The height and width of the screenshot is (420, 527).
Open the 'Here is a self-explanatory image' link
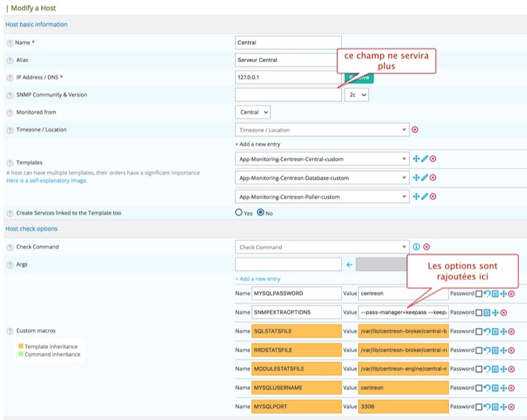coord(46,180)
